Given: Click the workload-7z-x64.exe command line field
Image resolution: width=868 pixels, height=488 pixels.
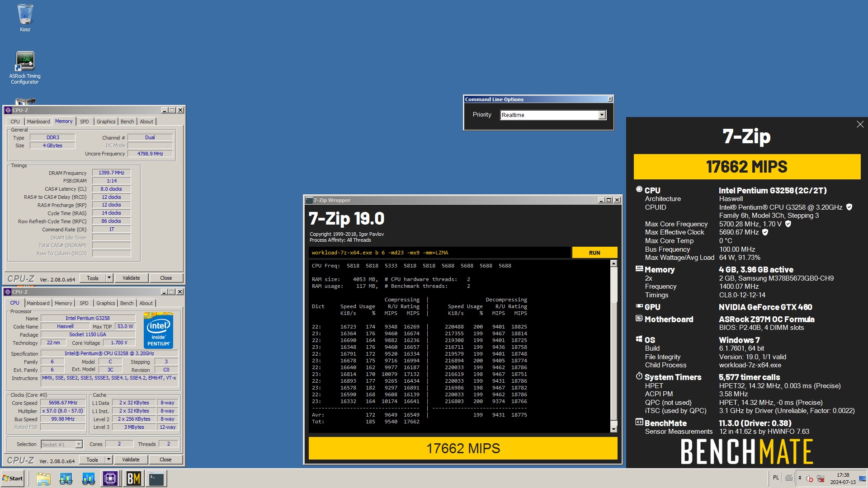Looking at the screenshot, I should click(439, 253).
